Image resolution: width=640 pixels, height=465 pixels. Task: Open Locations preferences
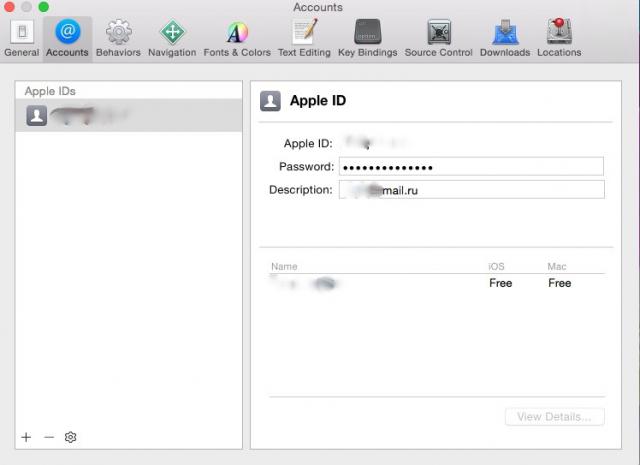(x=559, y=38)
